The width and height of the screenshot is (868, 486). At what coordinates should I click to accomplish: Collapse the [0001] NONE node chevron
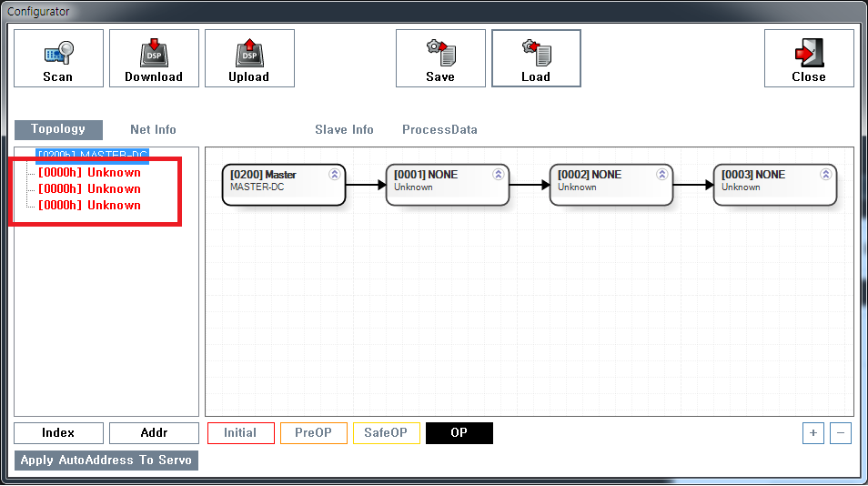[x=498, y=175]
